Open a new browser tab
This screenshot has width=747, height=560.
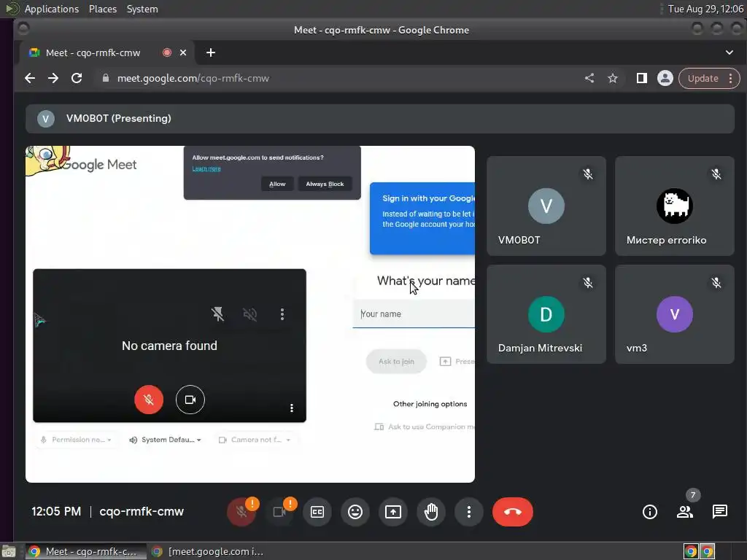click(x=211, y=52)
